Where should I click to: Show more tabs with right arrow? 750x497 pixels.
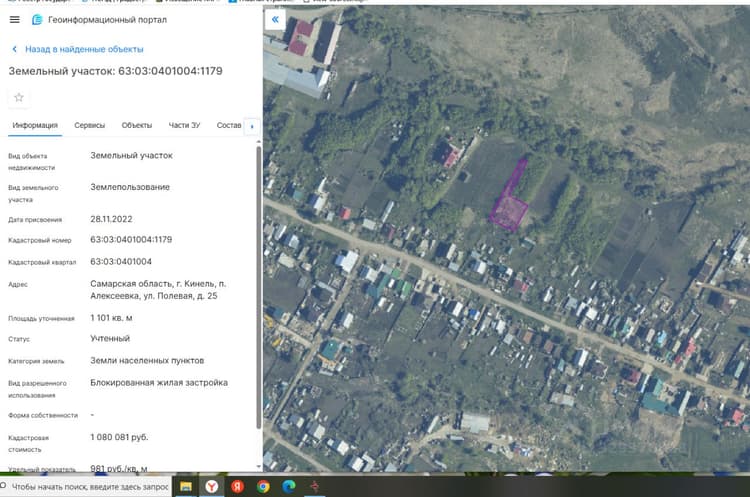[252, 126]
